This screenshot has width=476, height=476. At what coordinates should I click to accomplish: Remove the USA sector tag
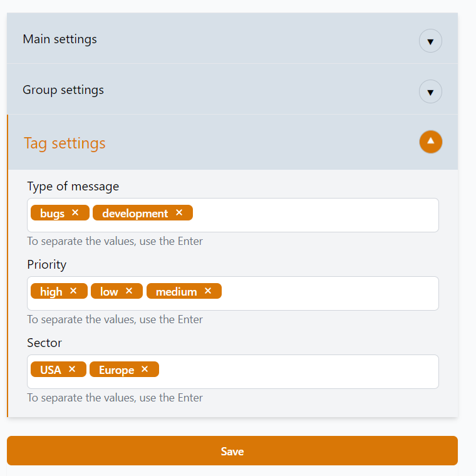click(72, 370)
